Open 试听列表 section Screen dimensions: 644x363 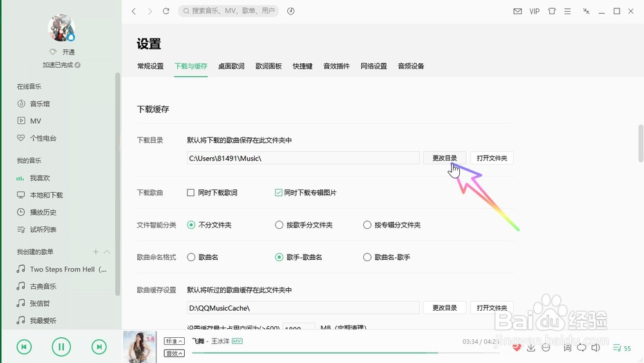43,230
